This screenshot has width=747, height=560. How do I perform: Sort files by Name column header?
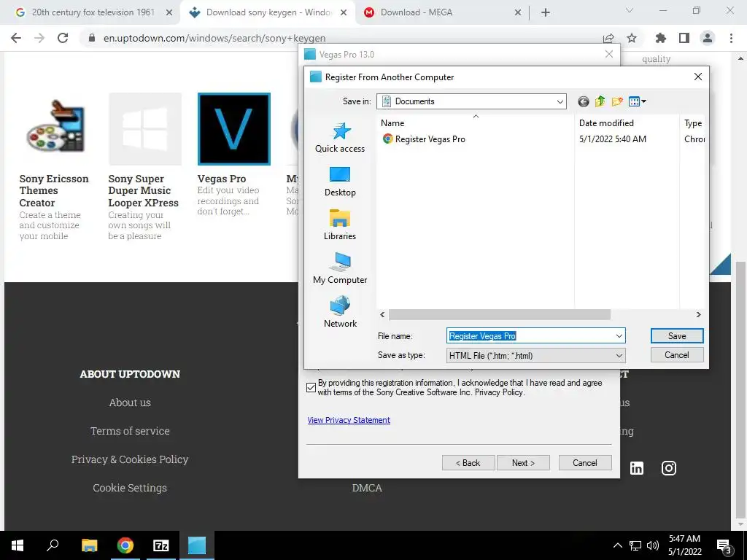(x=476, y=122)
